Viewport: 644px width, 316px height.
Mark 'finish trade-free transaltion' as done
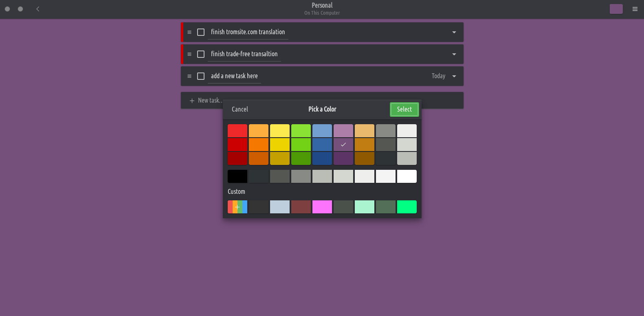point(201,54)
